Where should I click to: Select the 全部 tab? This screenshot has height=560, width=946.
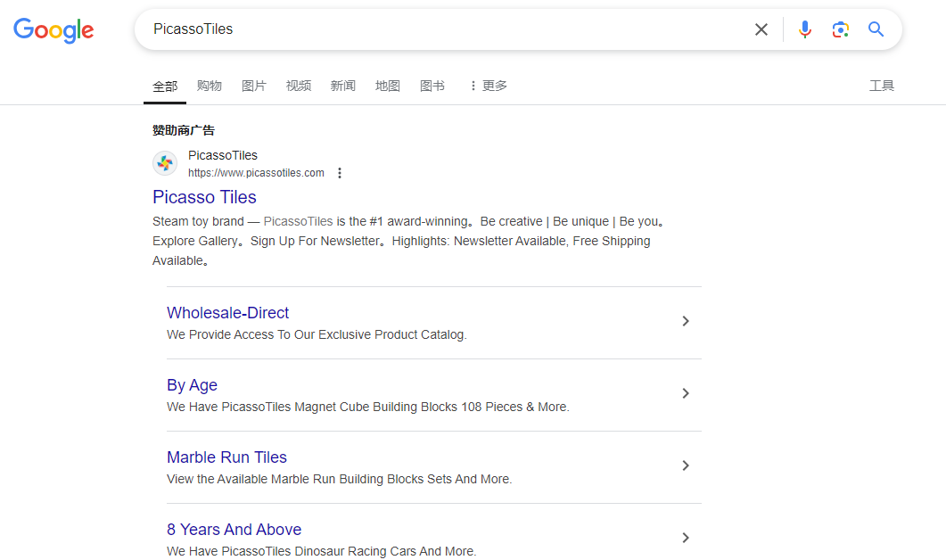[165, 86]
